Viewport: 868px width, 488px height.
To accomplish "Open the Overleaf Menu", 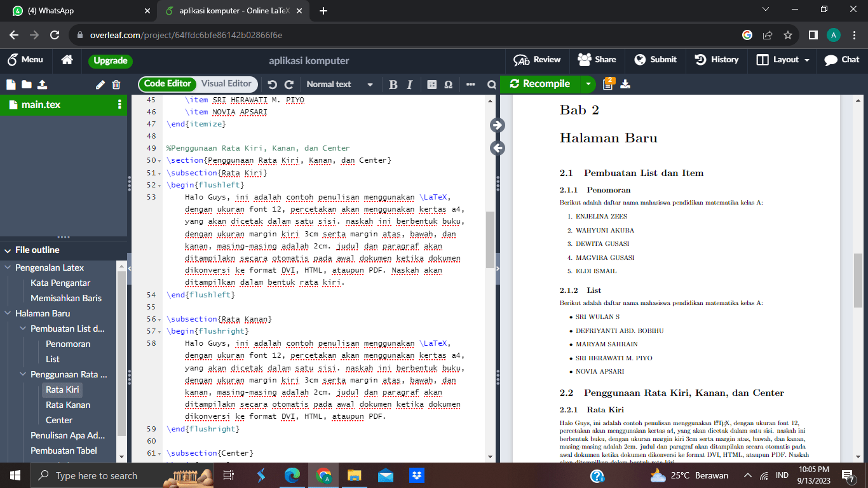I will pyautogui.click(x=25, y=60).
